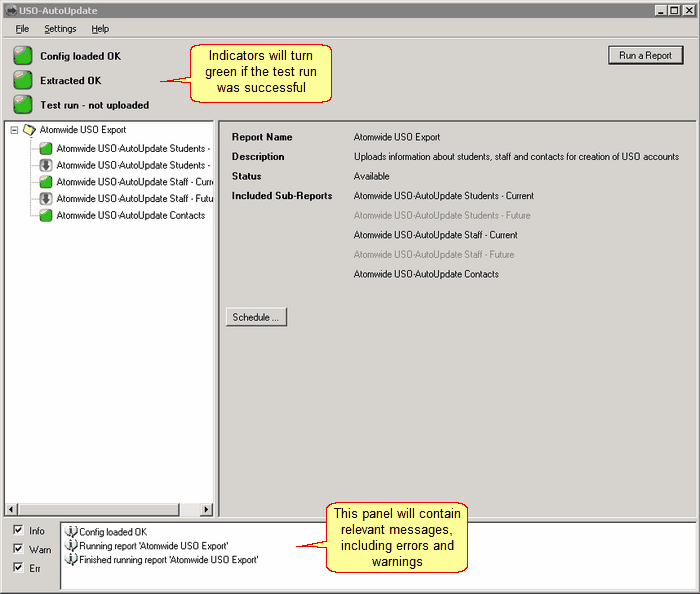Click the 'Extracted OK' status label

coord(71,81)
